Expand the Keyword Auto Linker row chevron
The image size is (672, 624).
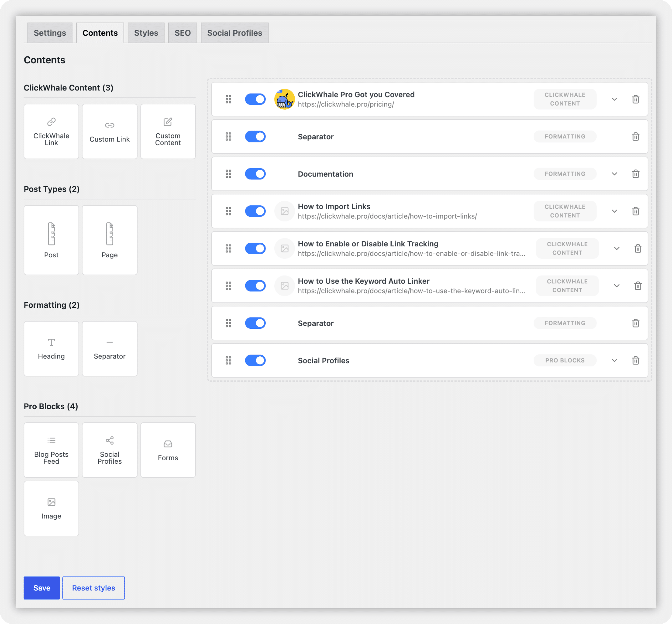point(617,286)
